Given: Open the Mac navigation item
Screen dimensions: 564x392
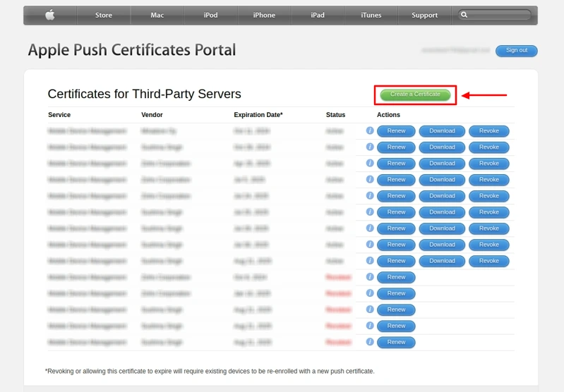Looking at the screenshot, I should click(157, 15).
